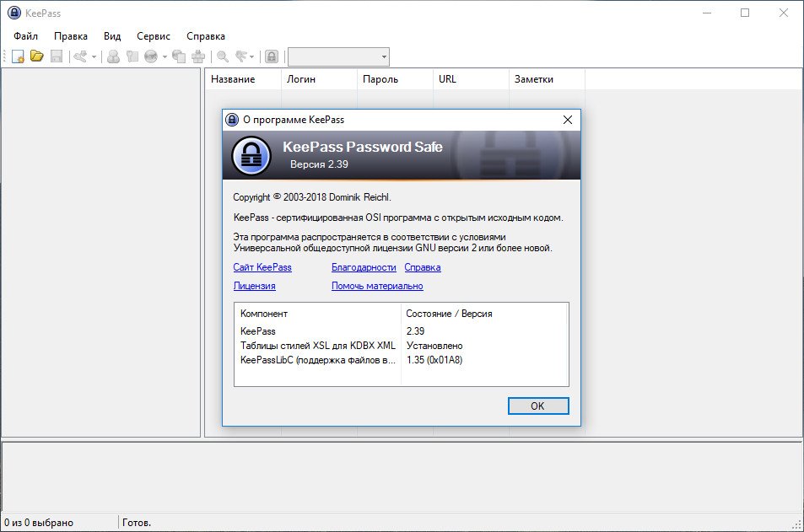Click the lock icon in the About dialog title bar
Screen dimensions: 804x532
click(232, 120)
